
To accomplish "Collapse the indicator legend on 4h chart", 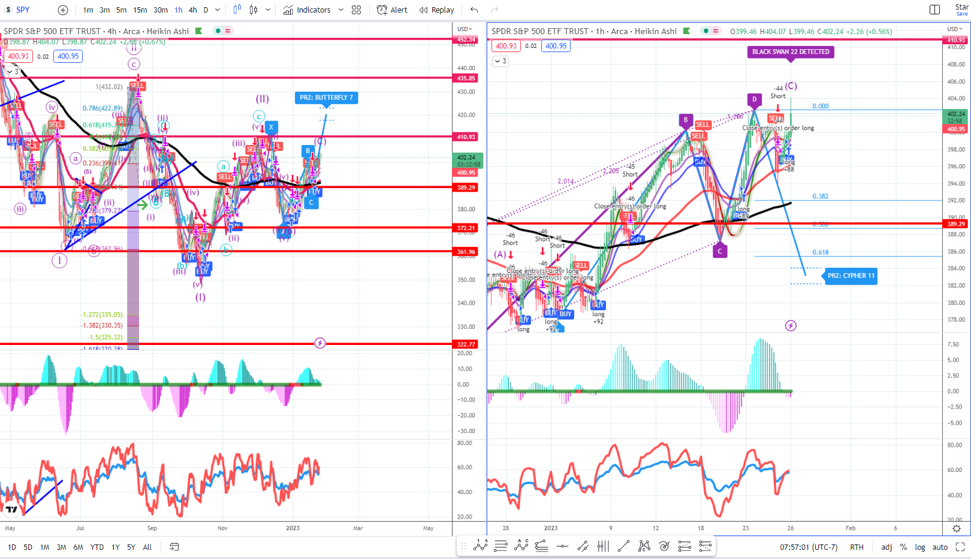I will (13, 72).
